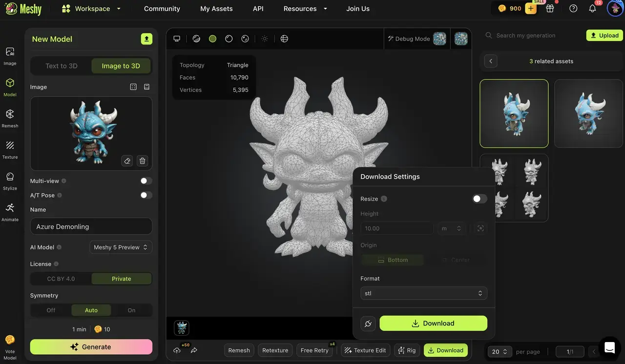Screen dimensions: 625x364
Task: Delete the uploaded image with trash icon
Action: [x=142, y=161]
